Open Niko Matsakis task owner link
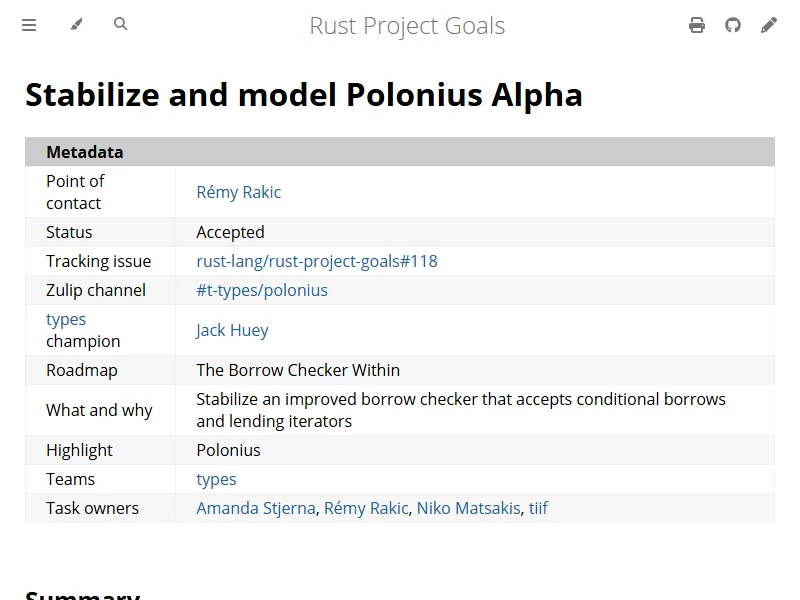 469,508
